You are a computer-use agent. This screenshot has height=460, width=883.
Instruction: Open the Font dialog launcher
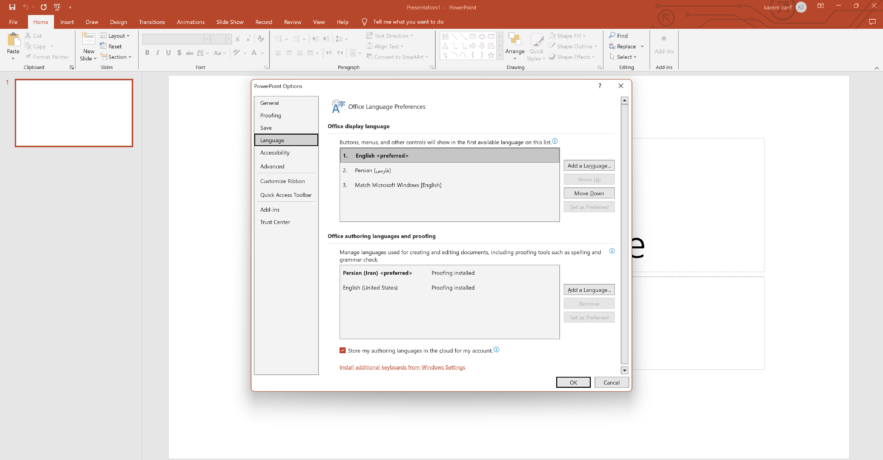pos(266,68)
